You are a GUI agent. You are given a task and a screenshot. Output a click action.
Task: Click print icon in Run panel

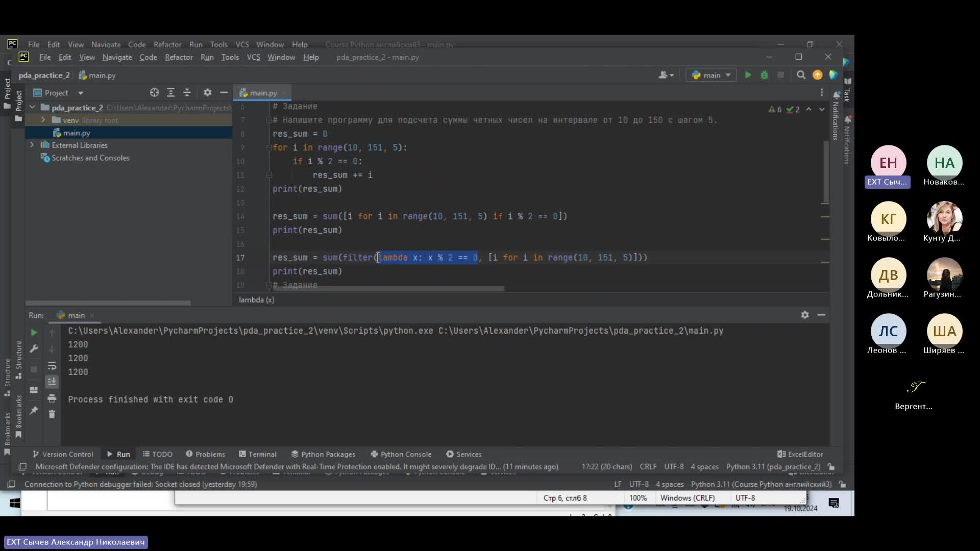click(x=52, y=398)
